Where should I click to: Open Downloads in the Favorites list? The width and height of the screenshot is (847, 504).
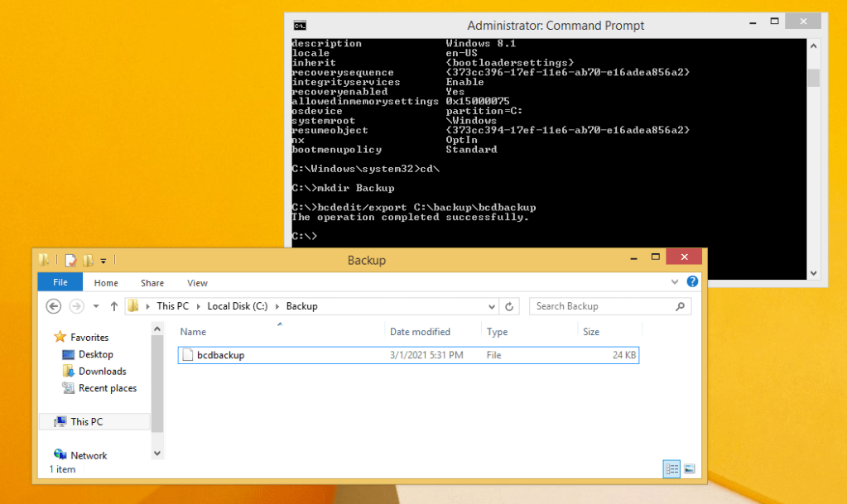102,371
